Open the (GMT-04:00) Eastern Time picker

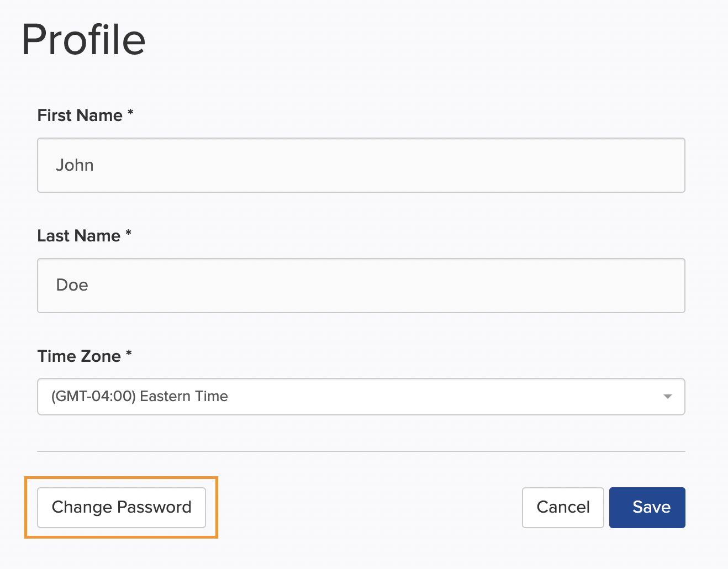click(361, 396)
